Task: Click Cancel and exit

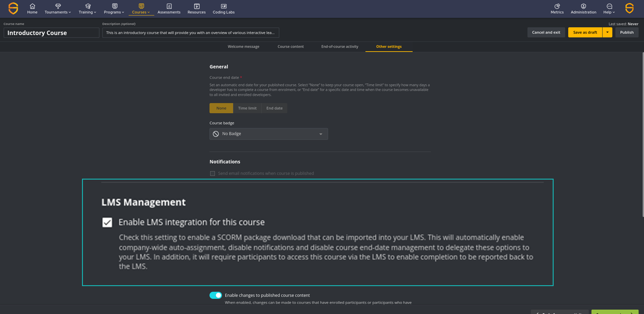Action: tap(546, 32)
